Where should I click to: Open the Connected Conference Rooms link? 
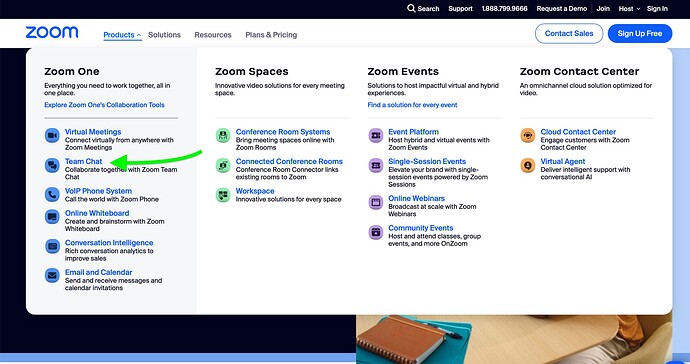coord(289,161)
